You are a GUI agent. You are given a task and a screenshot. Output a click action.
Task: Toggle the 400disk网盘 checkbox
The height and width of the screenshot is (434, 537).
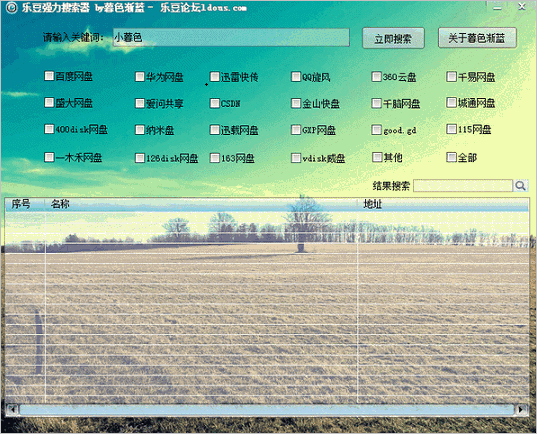49,129
